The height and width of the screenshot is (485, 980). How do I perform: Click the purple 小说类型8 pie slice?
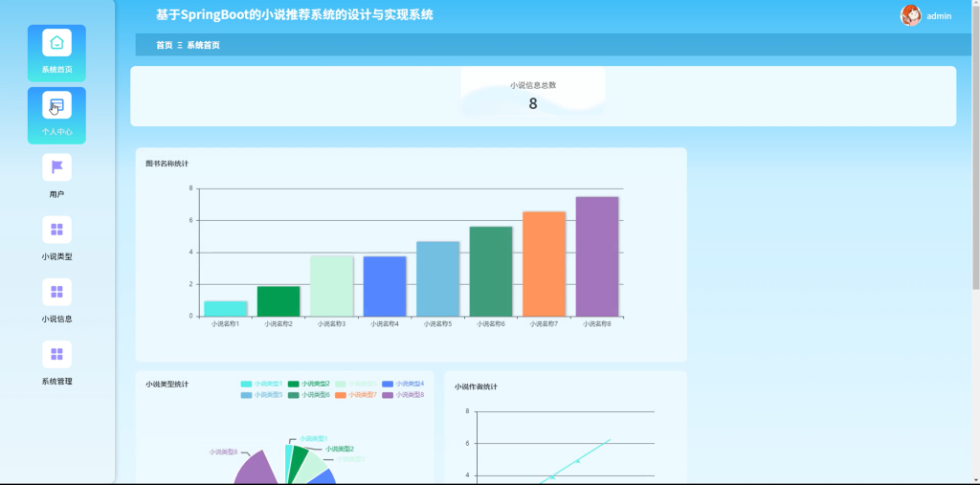[x=257, y=470]
